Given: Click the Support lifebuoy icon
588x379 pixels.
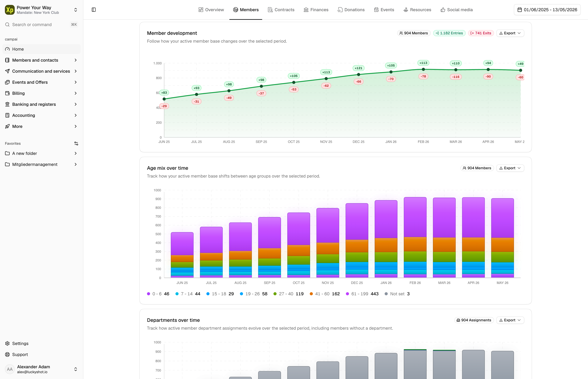Looking at the screenshot, I should (7, 355).
